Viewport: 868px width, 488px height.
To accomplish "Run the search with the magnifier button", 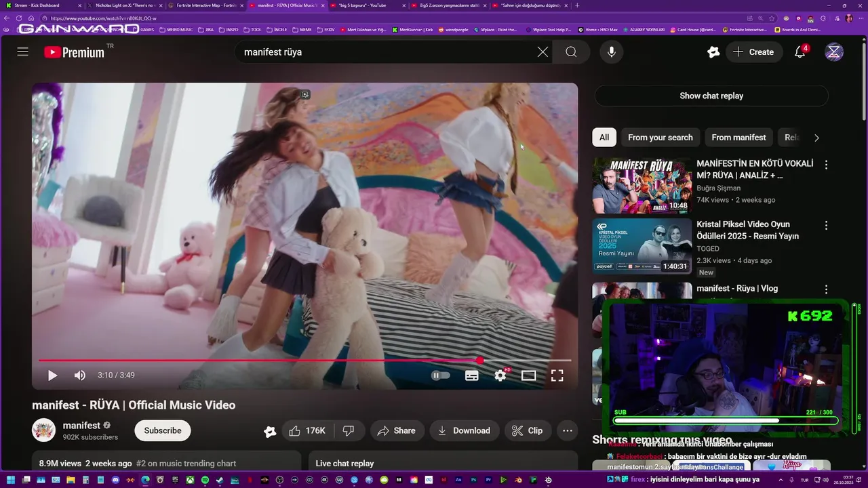I will (x=571, y=52).
